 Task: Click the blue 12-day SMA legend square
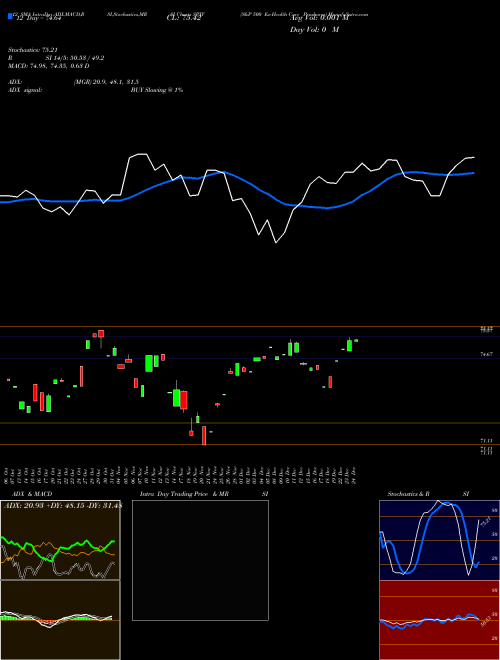[10, 16]
